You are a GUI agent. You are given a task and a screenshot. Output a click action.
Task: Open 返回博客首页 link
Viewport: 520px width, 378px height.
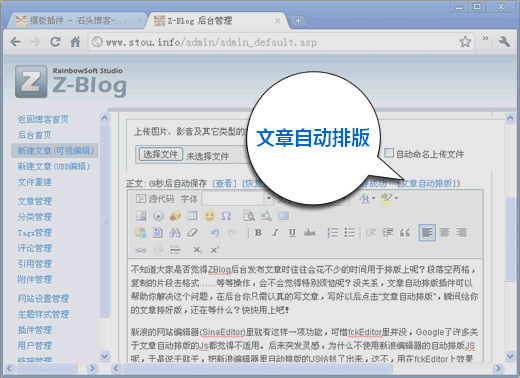click(43, 119)
